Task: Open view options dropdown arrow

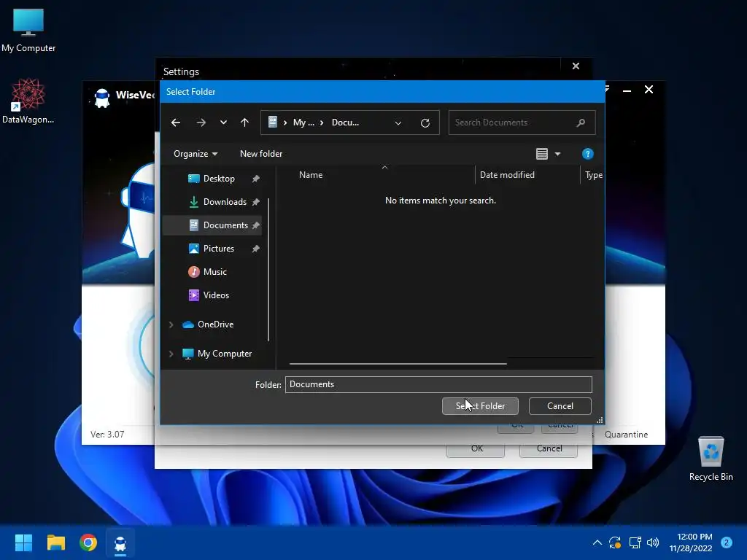Action: 557,154
